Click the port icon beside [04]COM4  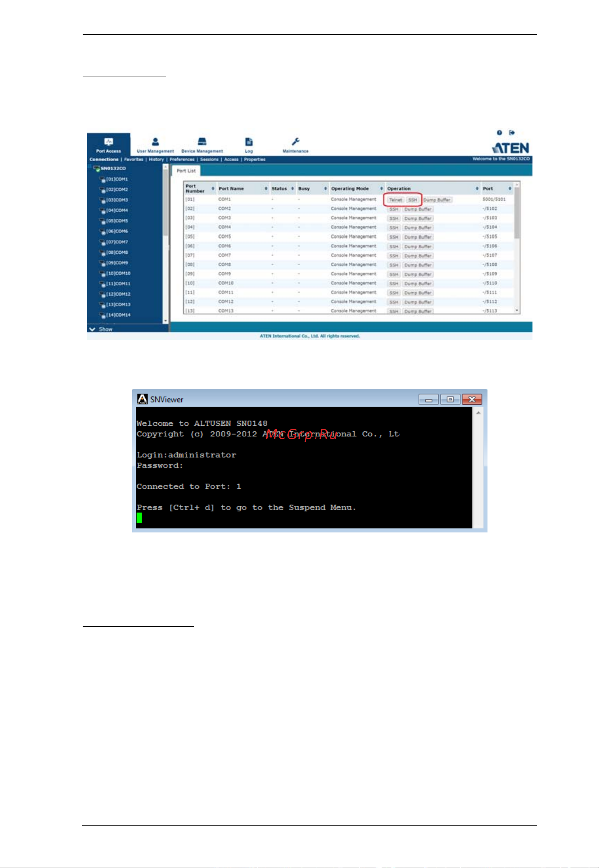pyautogui.click(x=102, y=211)
